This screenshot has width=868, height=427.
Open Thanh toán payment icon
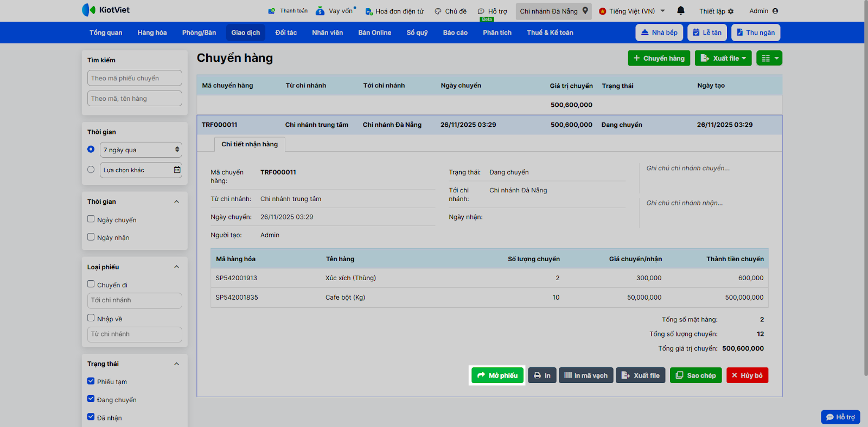point(272,11)
